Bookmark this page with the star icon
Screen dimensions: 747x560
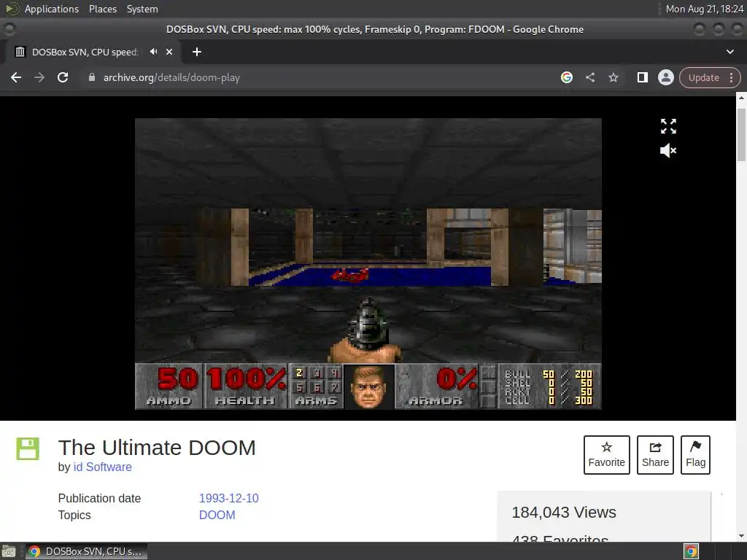coord(613,77)
